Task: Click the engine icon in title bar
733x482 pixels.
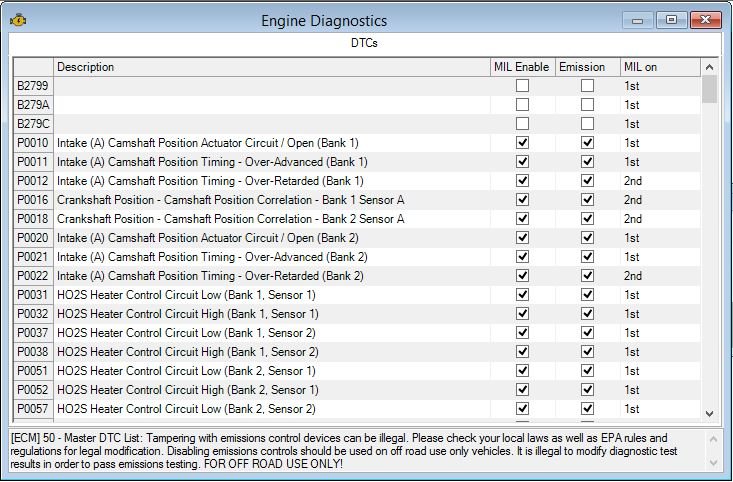Action: (x=18, y=21)
